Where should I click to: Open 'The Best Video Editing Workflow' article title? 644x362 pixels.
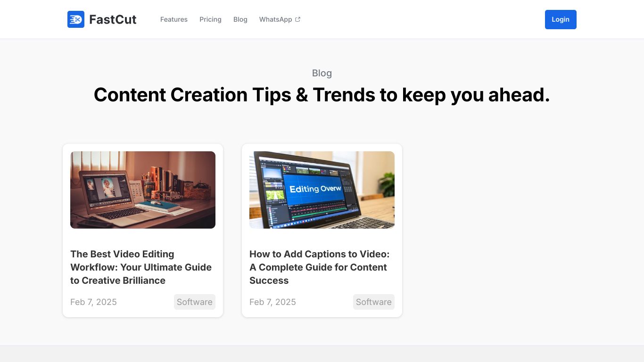point(141,267)
